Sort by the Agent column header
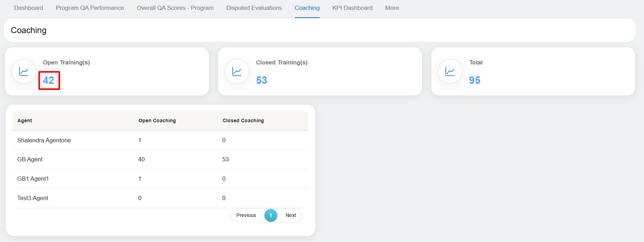This screenshot has width=644, height=242. (x=25, y=120)
